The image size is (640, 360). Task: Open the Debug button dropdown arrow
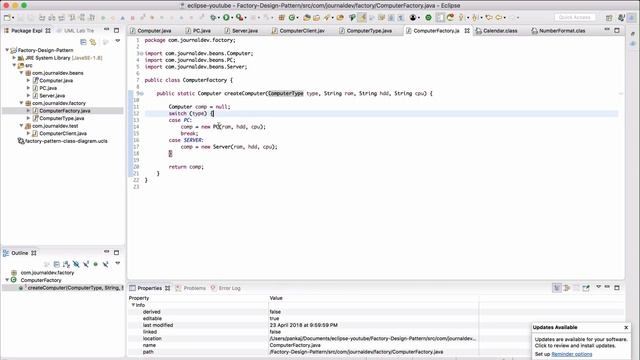pyautogui.click(x=218, y=18)
